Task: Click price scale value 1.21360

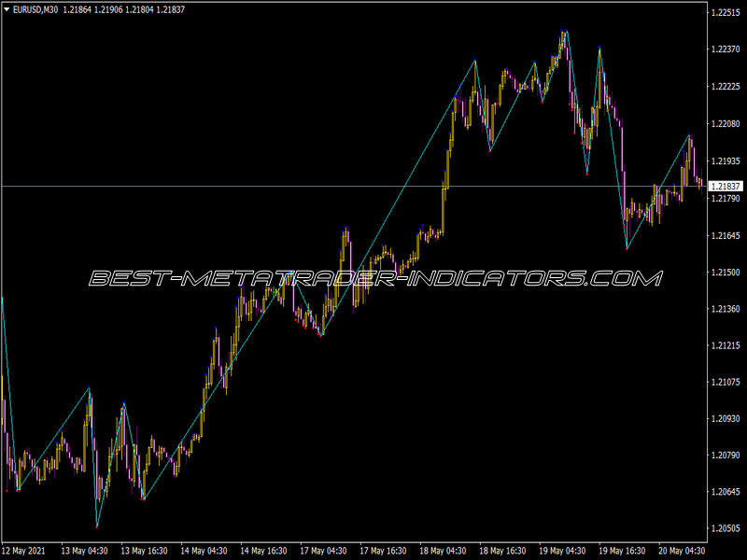Action: tap(726, 310)
